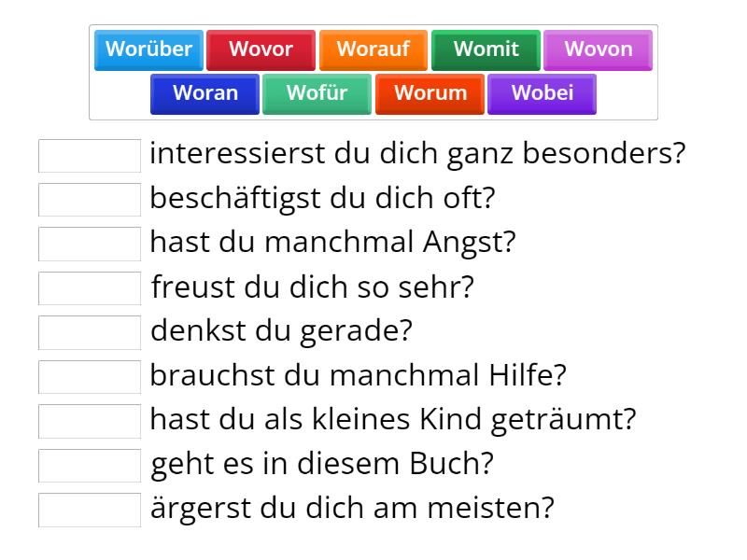Select the red 'Wovor' word tile

[261, 49]
